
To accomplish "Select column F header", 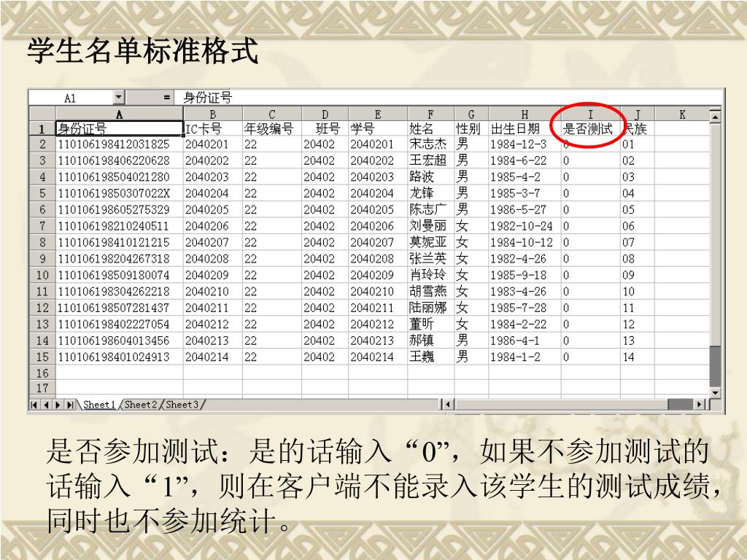I will click(x=430, y=114).
